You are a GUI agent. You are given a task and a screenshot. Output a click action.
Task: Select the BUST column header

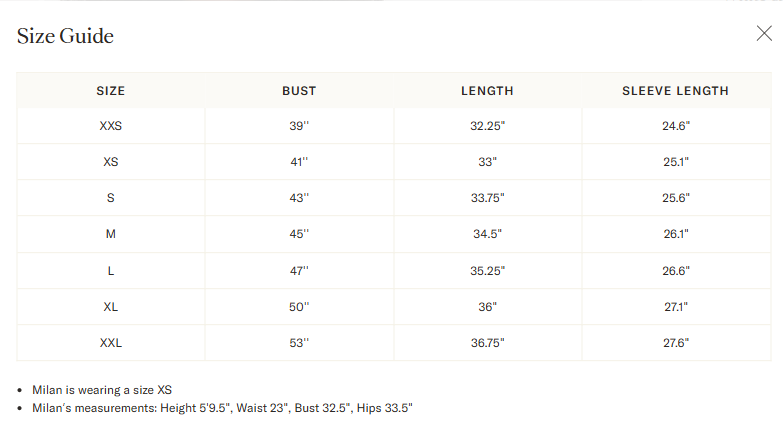click(x=299, y=91)
